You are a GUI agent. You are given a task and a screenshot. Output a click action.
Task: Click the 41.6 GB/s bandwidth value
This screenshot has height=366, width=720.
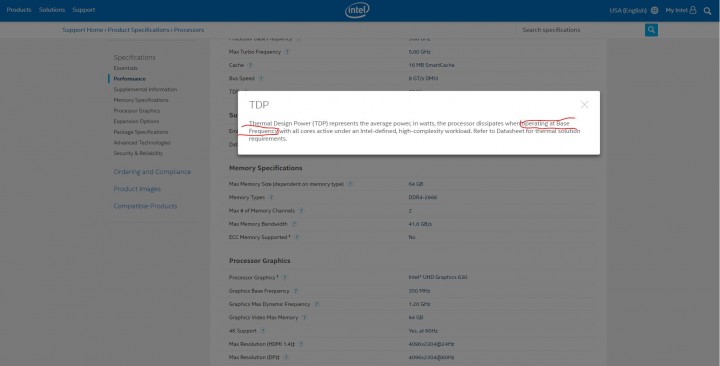(x=420, y=224)
